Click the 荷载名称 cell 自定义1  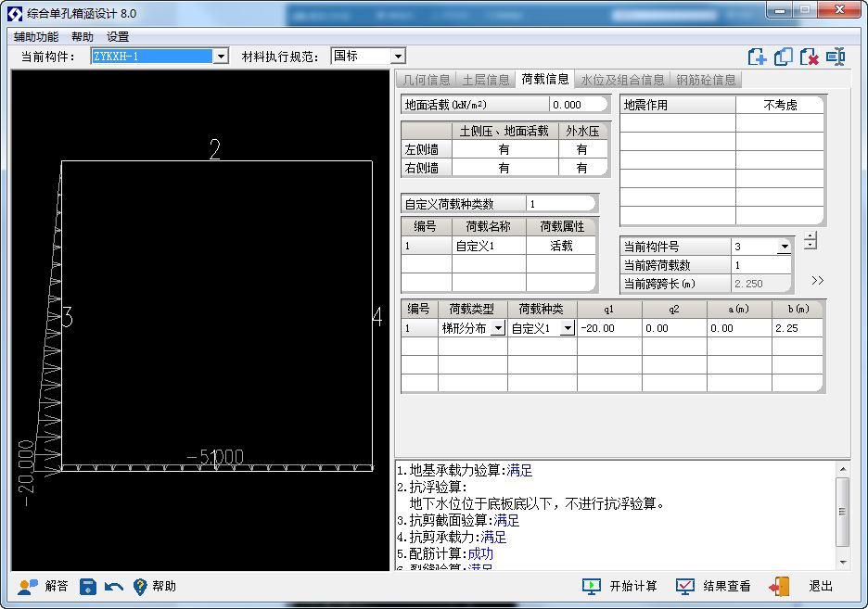coord(488,247)
